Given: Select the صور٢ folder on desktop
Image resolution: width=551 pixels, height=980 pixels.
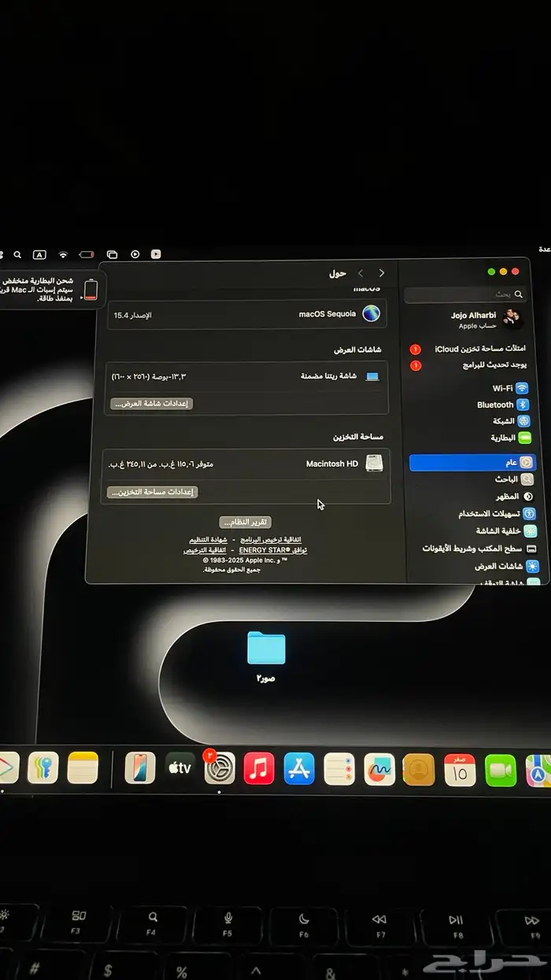Looking at the screenshot, I should point(266,656).
